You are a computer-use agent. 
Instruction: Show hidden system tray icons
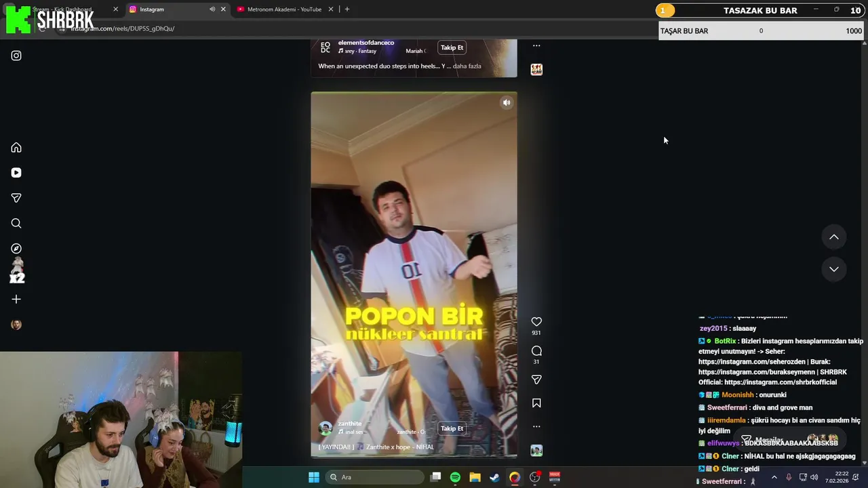click(x=774, y=477)
